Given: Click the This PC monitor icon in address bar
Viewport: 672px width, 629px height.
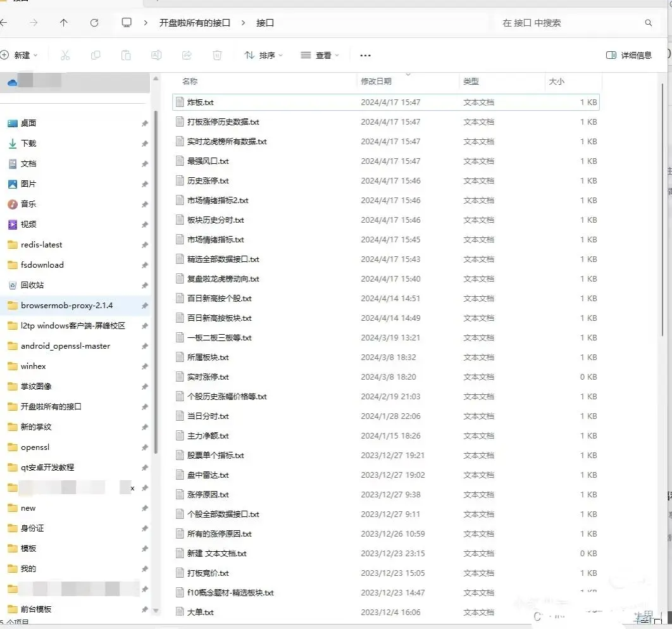Looking at the screenshot, I should (127, 23).
